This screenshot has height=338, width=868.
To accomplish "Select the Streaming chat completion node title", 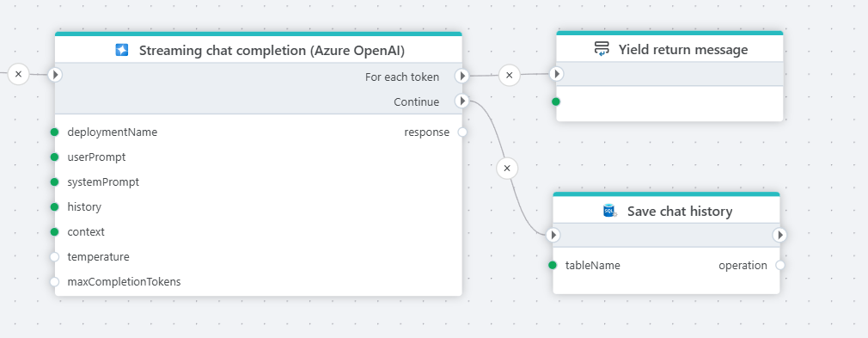I will (x=272, y=51).
